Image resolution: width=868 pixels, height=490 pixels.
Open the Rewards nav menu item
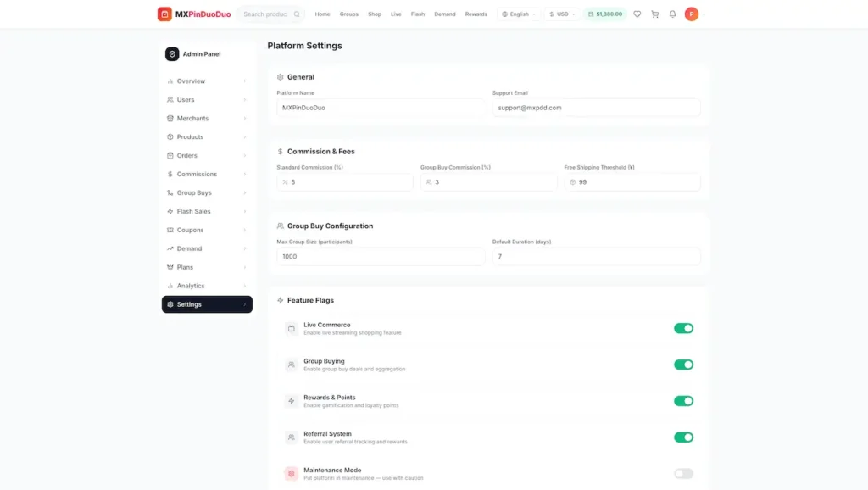476,14
